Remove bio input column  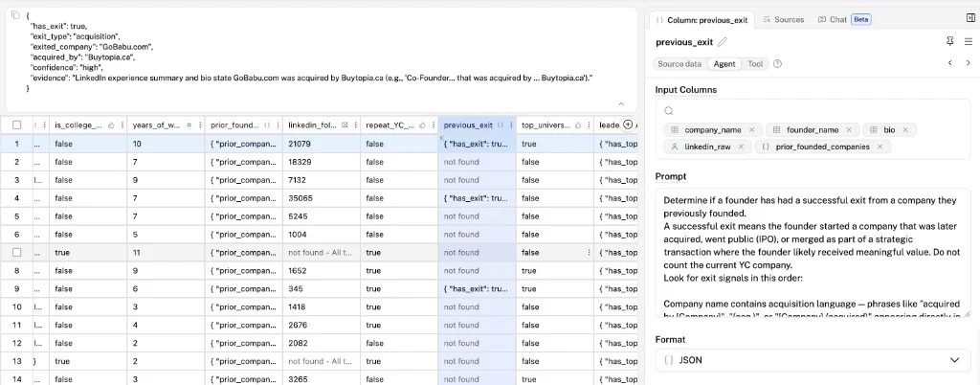tap(905, 130)
